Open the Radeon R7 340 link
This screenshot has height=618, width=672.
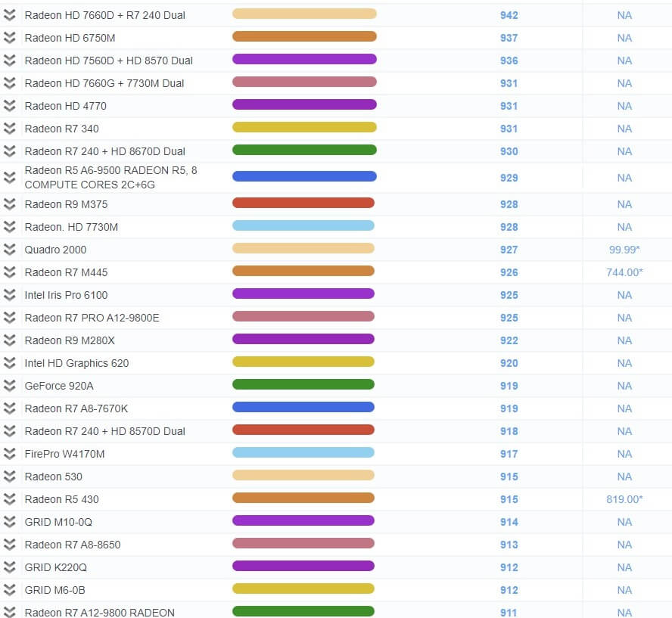point(62,129)
